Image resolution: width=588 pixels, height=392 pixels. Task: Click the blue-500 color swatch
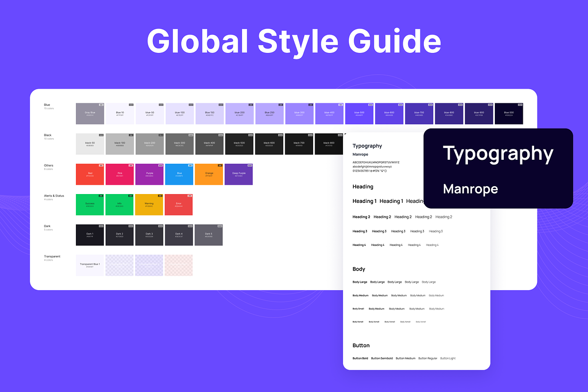pyautogui.click(x=359, y=114)
